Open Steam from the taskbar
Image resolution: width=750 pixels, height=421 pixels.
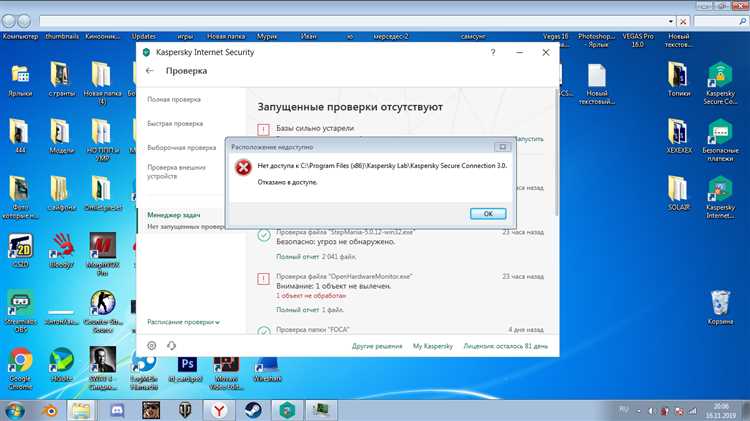pos(253,410)
